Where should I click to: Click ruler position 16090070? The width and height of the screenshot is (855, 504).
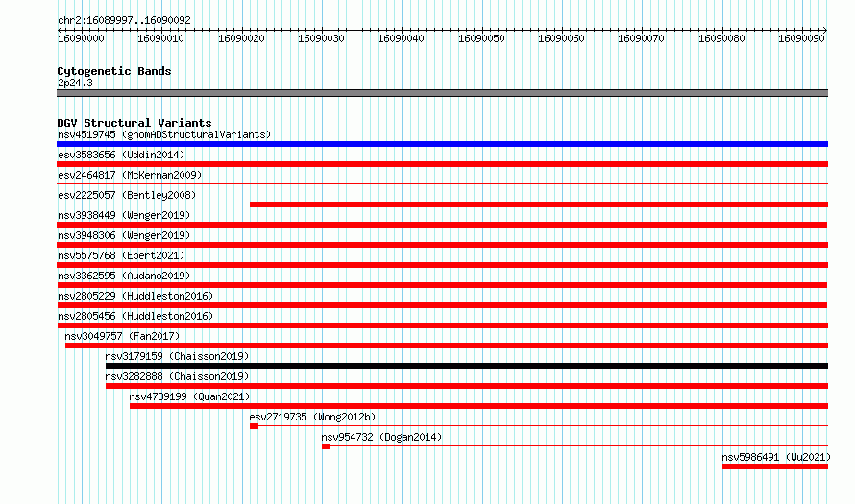[642, 38]
